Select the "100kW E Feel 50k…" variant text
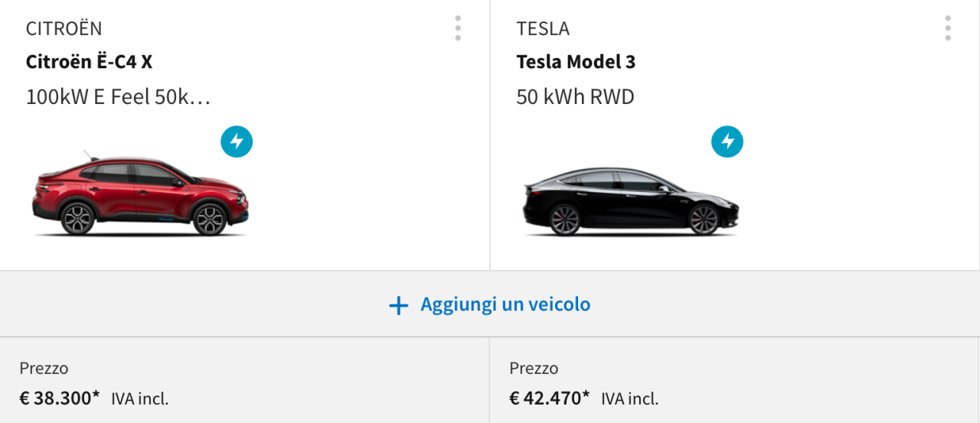This screenshot has width=980, height=423. 118,97
